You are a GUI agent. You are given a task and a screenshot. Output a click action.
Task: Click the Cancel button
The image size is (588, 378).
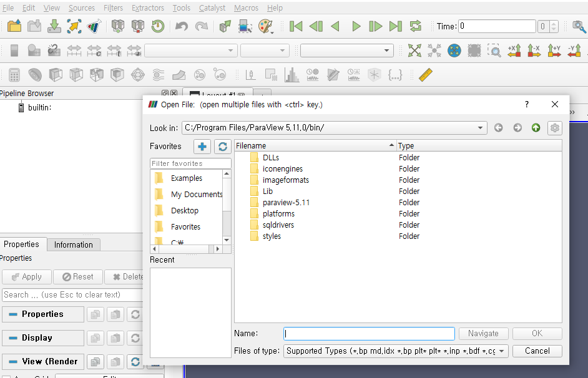pyautogui.click(x=537, y=351)
